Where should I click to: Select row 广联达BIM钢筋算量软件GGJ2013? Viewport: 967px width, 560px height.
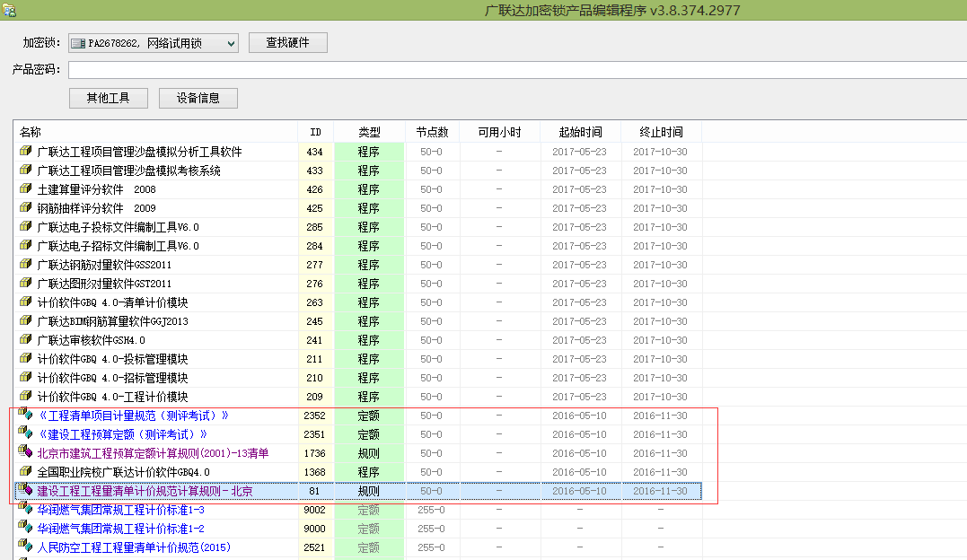(x=357, y=321)
